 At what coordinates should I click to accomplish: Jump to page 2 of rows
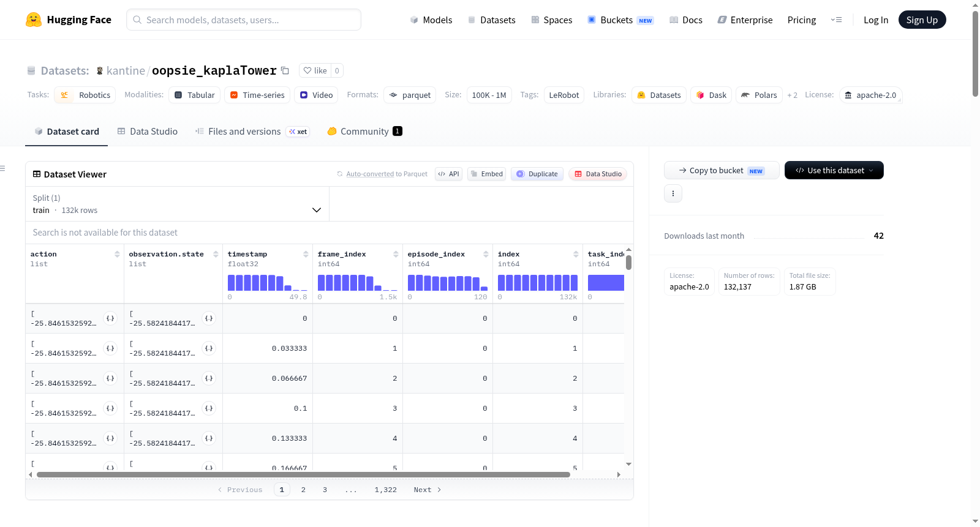pyautogui.click(x=303, y=490)
